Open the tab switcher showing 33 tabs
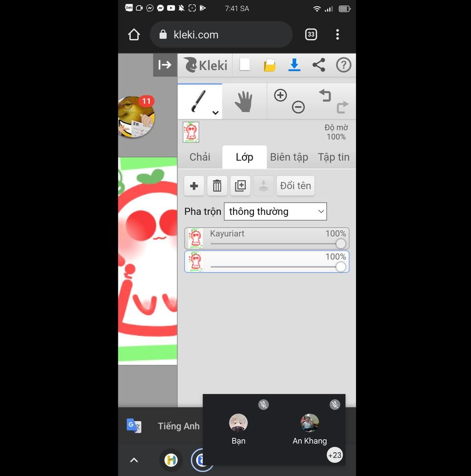Image resolution: width=471 pixels, height=476 pixels. coord(311,34)
